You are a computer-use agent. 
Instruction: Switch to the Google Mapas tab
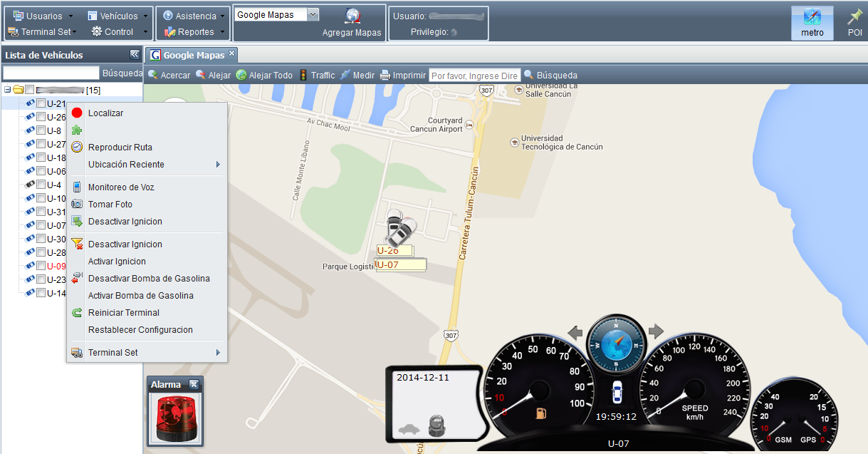[x=191, y=55]
